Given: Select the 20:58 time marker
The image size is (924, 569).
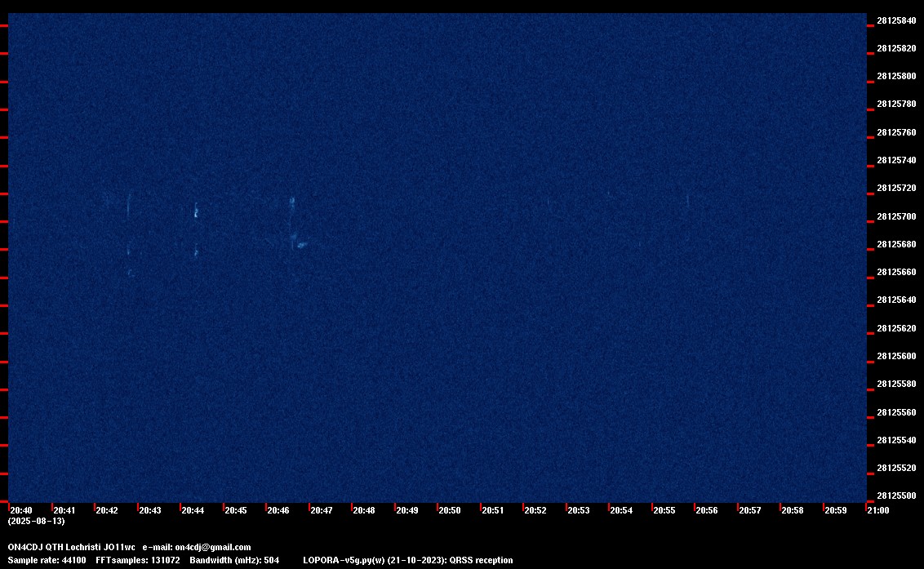Looking at the screenshot, I should click(x=792, y=510).
